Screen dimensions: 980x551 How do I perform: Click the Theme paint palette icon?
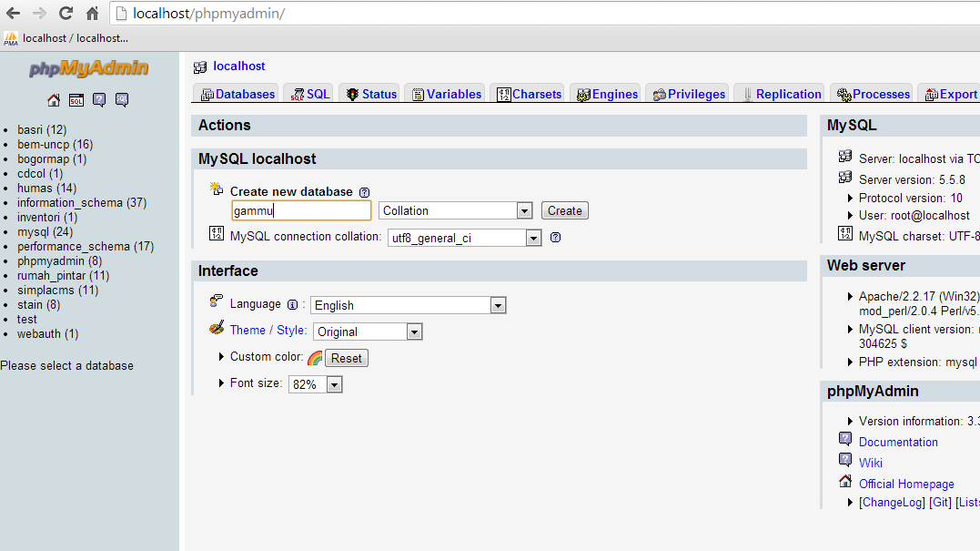tap(217, 328)
